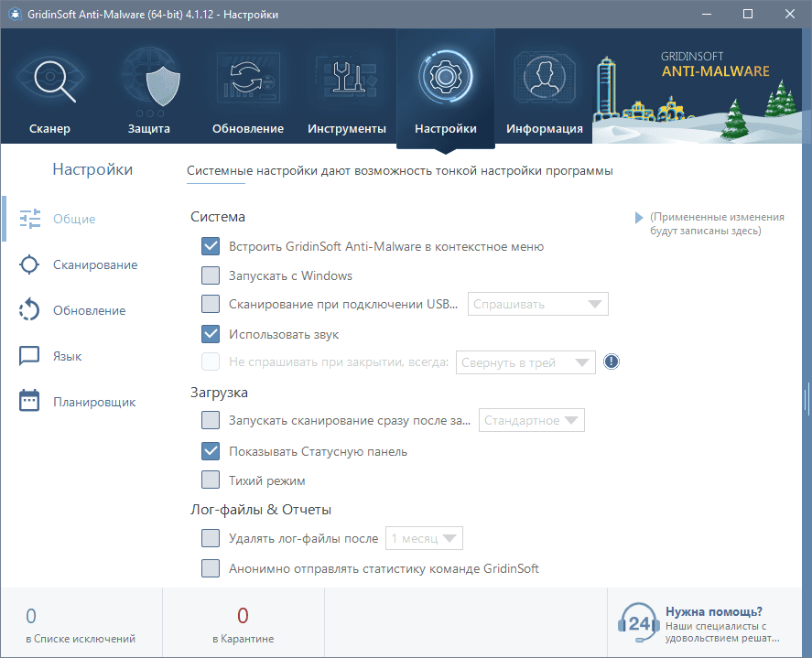
Task: Switch to the Информация tab label
Action: 545,129
